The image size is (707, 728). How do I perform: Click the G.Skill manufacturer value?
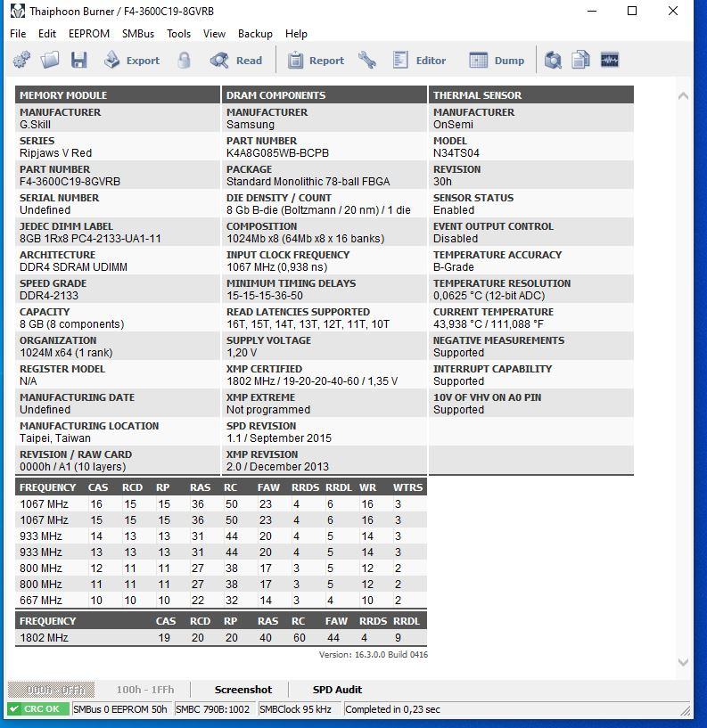pyautogui.click(x=35, y=125)
